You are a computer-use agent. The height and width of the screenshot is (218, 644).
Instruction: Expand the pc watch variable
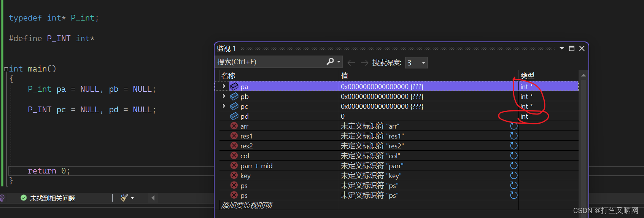(224, 106)
